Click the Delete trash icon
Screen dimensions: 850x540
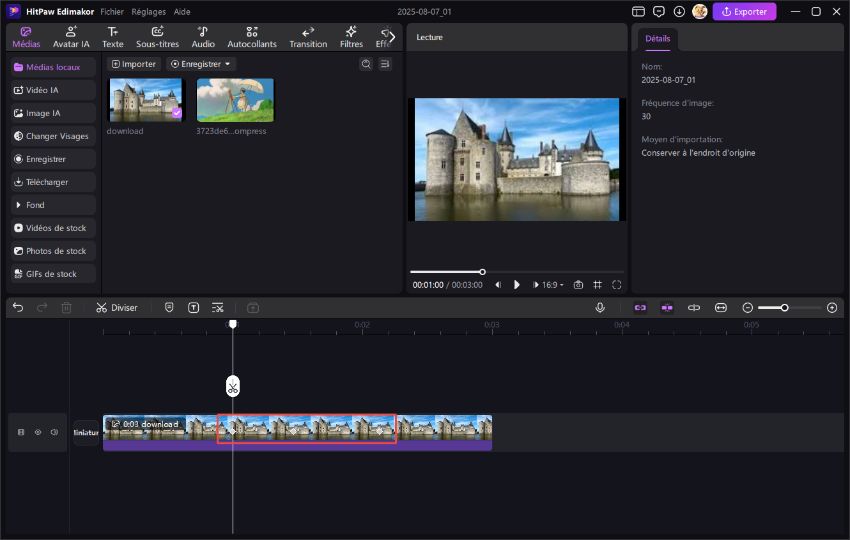tap(66, 307)
